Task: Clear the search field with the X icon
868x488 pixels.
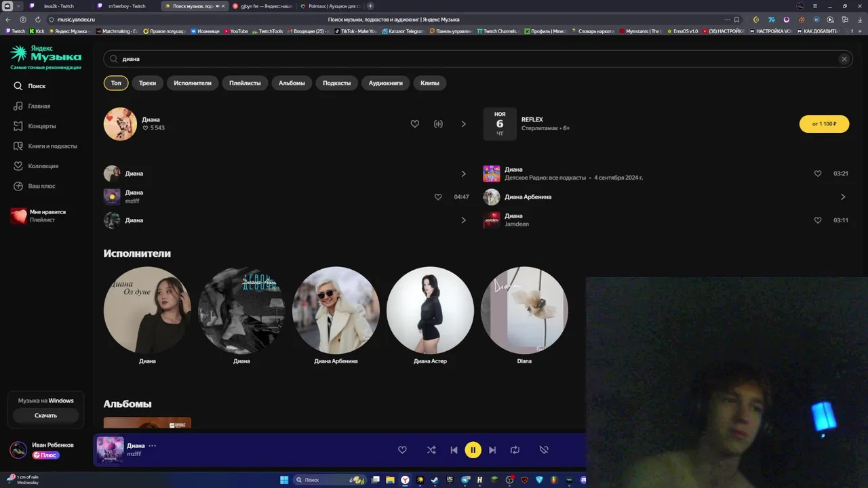Action: (844, 59)
